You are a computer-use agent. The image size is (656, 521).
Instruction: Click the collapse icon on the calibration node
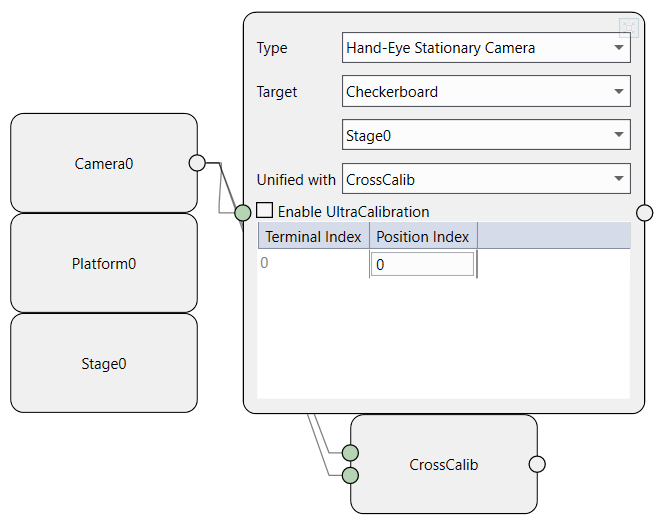(x=628, y=28)
